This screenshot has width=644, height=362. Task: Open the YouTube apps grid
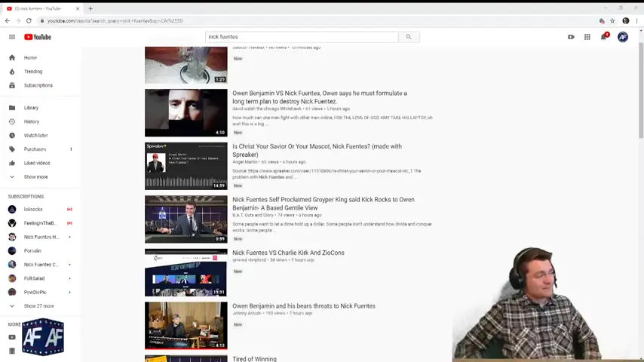click(587, 37)
